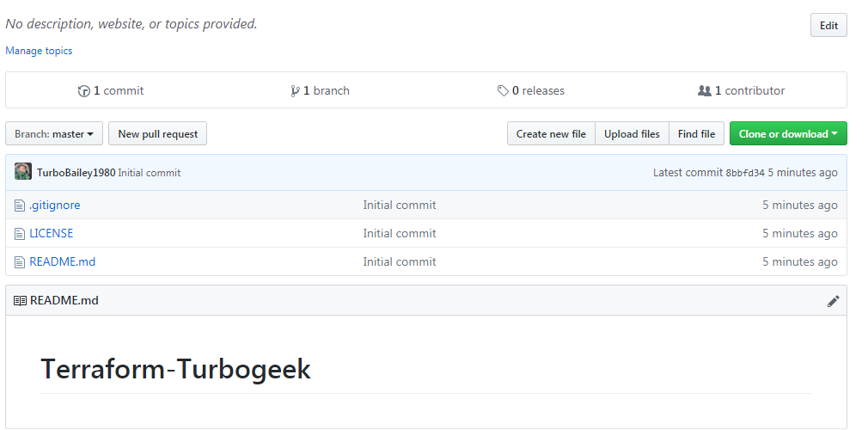Click the pencil icon to edit README.md
Viewport: 868px width, 430px height.
coord(833,302)
